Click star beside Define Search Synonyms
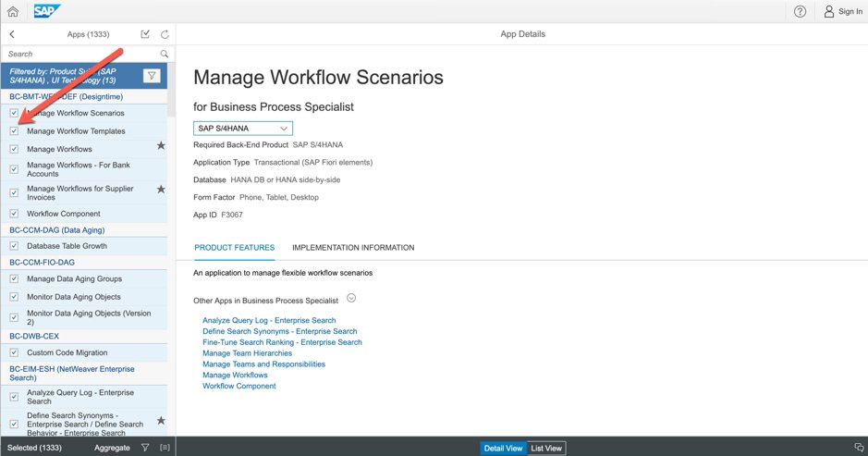868x456 pixels. (x=161, y=421)
